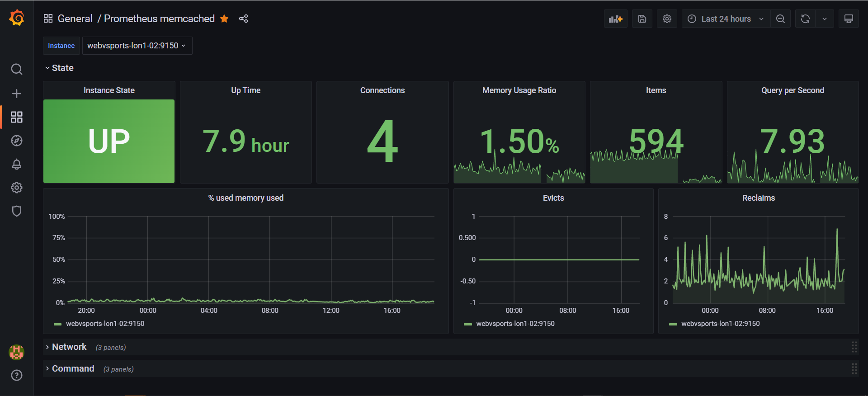The width and height of the screenshot is (868, 396).
Task: Open the Memory Usage Ratio panel title
Action: [x=519, y=90]
